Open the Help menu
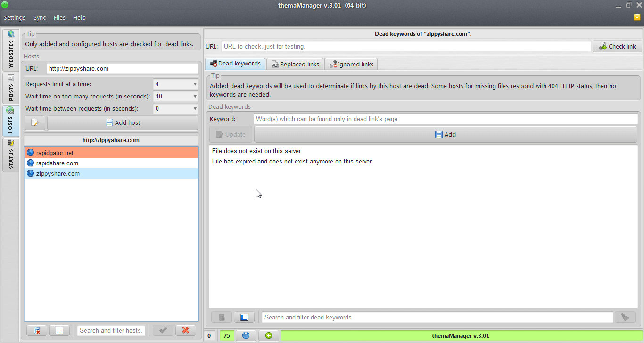This screenshot has height=343, width=644. coord(79,17)
